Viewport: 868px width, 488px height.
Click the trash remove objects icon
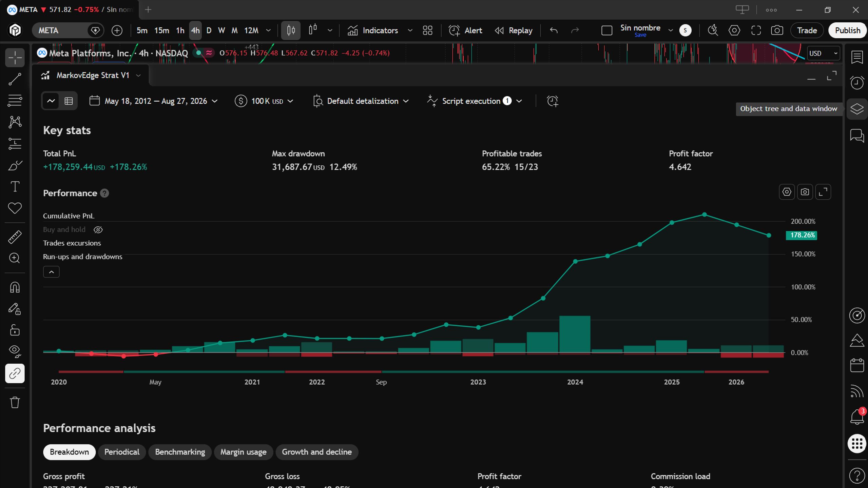point(15,403)
